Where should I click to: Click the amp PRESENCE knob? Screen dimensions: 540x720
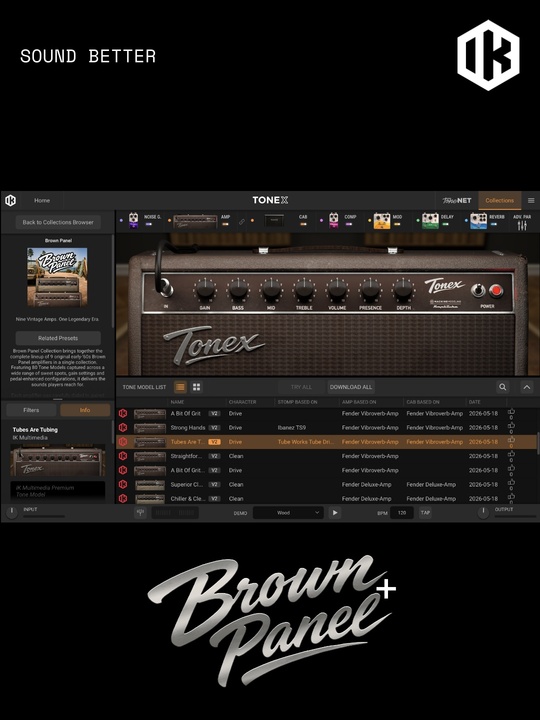coord(370,289)
